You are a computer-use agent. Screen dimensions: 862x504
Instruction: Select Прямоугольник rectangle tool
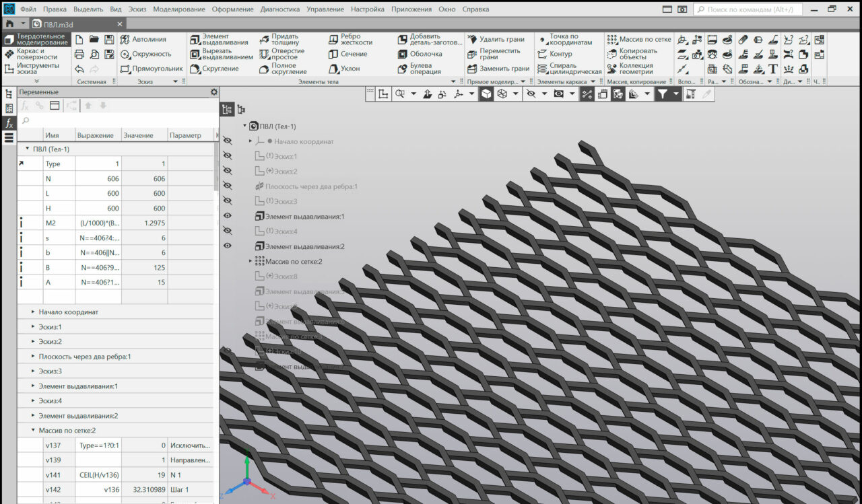[152, 69]
